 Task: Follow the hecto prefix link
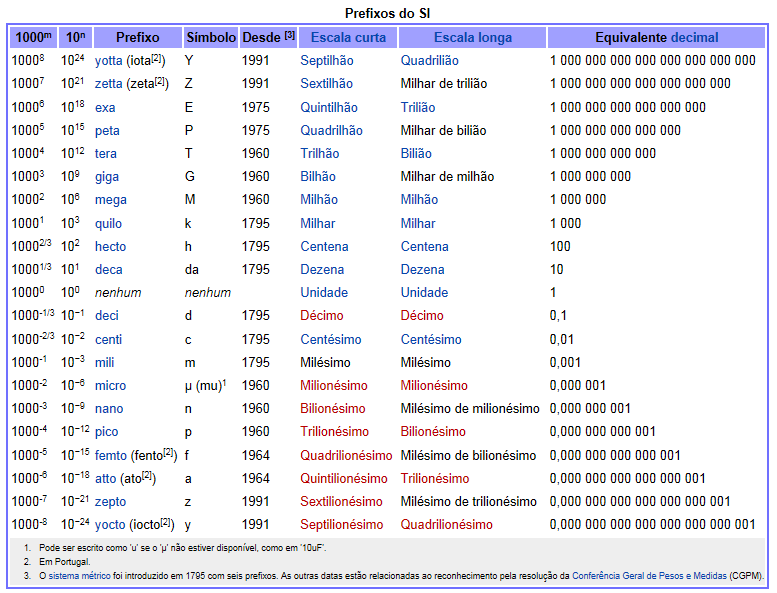(x=110, y=247)
